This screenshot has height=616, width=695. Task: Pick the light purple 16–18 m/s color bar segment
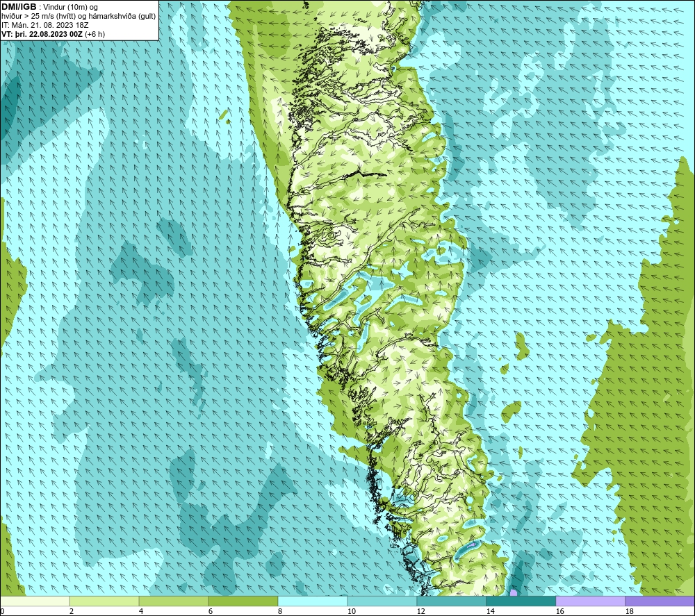pyautogui.click(x=590, y=601)
